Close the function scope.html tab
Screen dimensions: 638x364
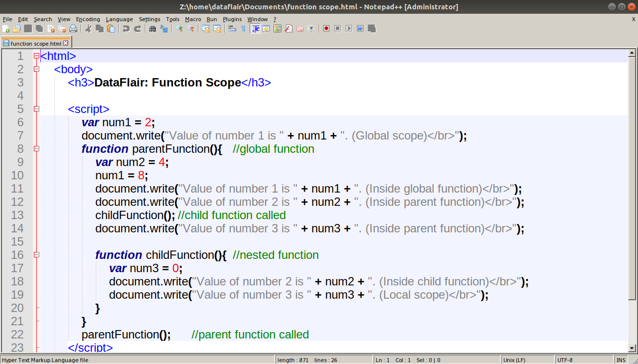coord(66,43)
